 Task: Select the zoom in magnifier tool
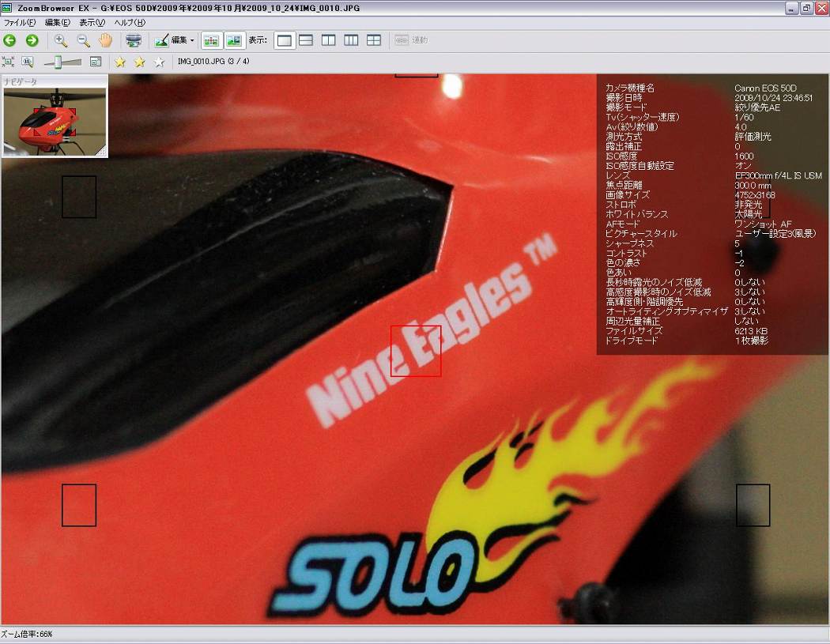point(61,40)
